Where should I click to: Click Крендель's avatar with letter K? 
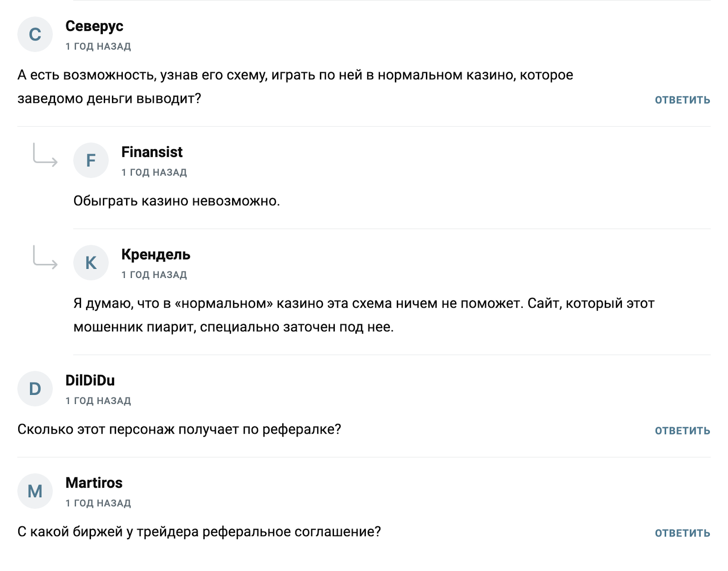[x=91, y=263]
